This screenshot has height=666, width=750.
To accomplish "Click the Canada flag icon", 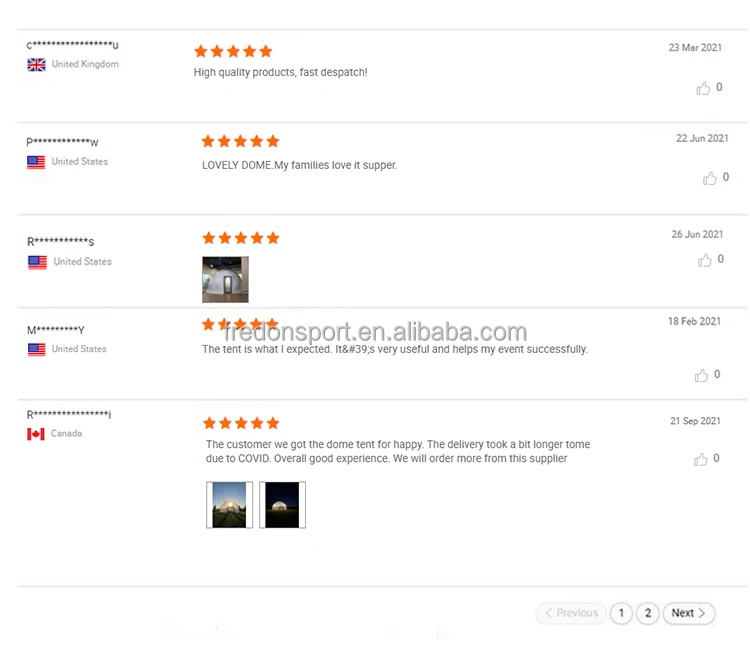I will coord(36,434).
